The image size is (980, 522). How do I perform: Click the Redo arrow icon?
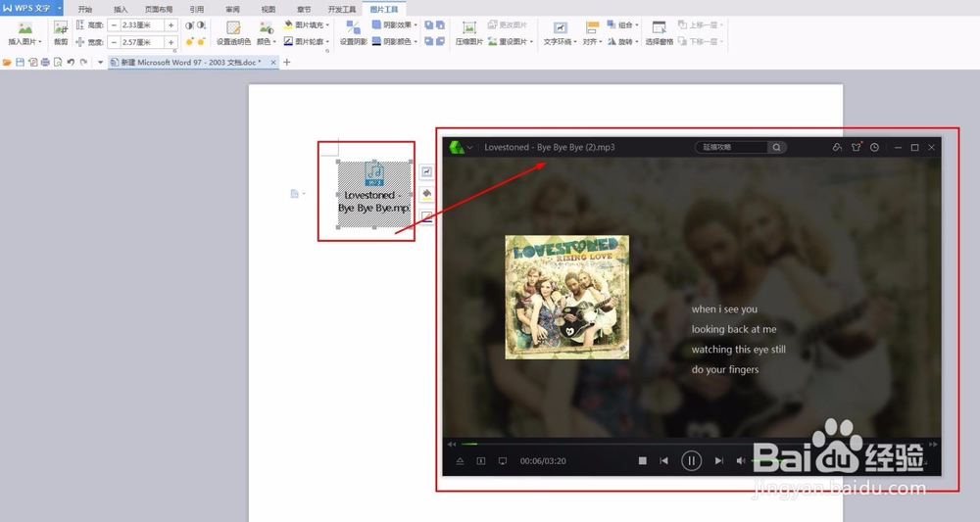(x=83, y=63)
